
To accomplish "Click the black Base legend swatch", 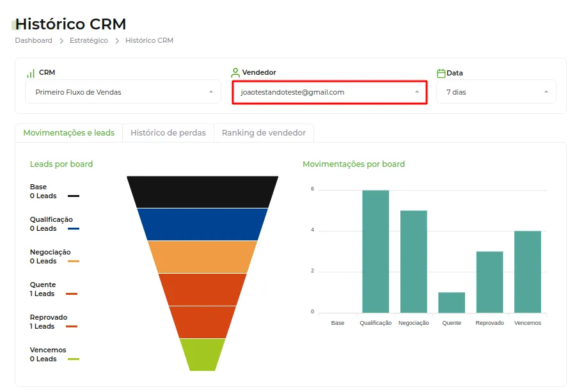I will coord(74,196).
